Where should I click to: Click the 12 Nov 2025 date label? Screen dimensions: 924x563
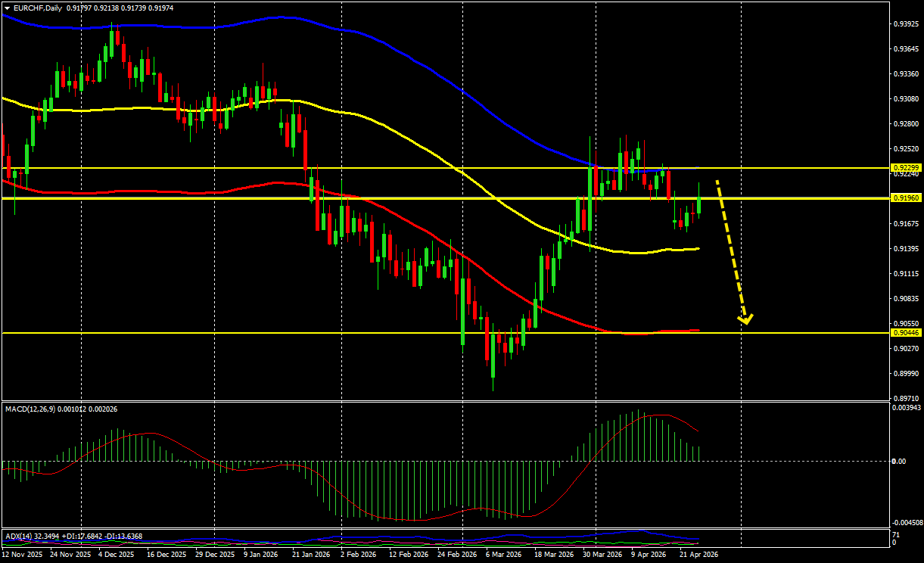pyautogui.click(x=22, y=554)
